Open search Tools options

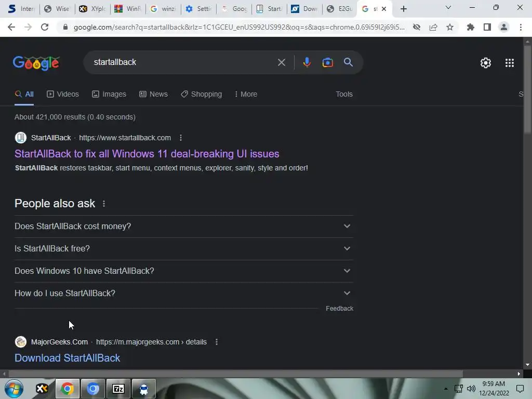344,95
